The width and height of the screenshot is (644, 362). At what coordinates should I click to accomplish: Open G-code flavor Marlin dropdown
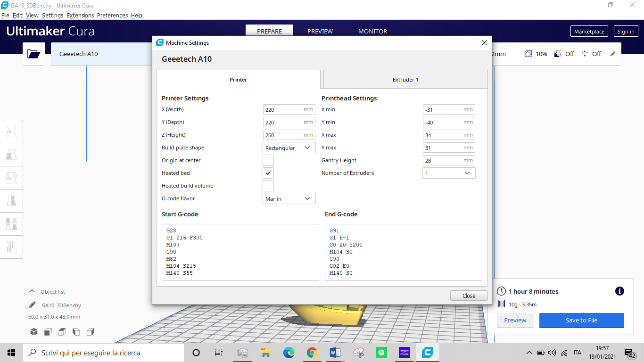pyautogui.click(x=289, y=198)
